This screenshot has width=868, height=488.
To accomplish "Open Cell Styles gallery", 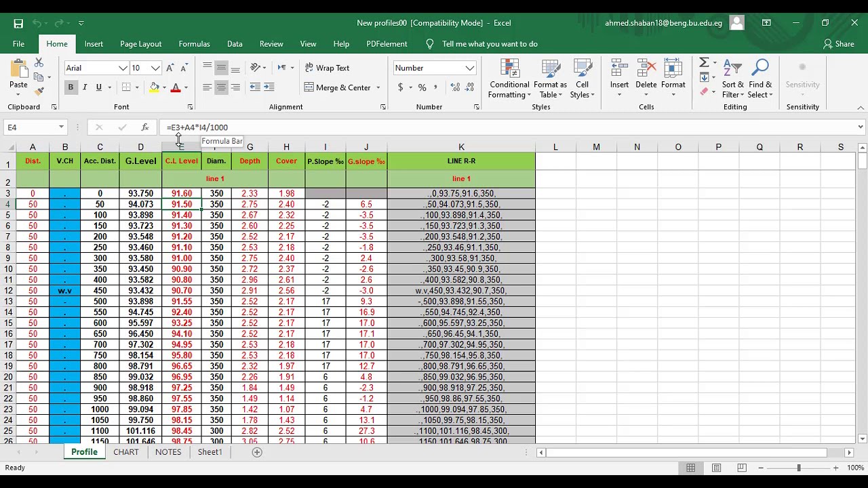I will [582, 79].
